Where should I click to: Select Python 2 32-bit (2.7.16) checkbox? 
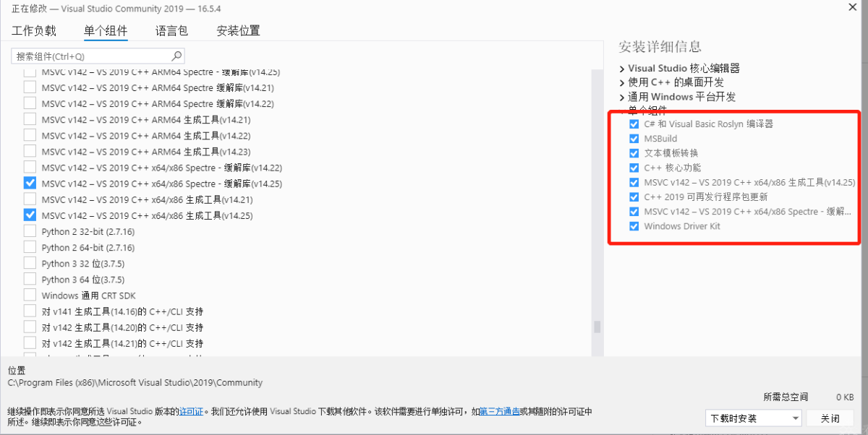30,231
